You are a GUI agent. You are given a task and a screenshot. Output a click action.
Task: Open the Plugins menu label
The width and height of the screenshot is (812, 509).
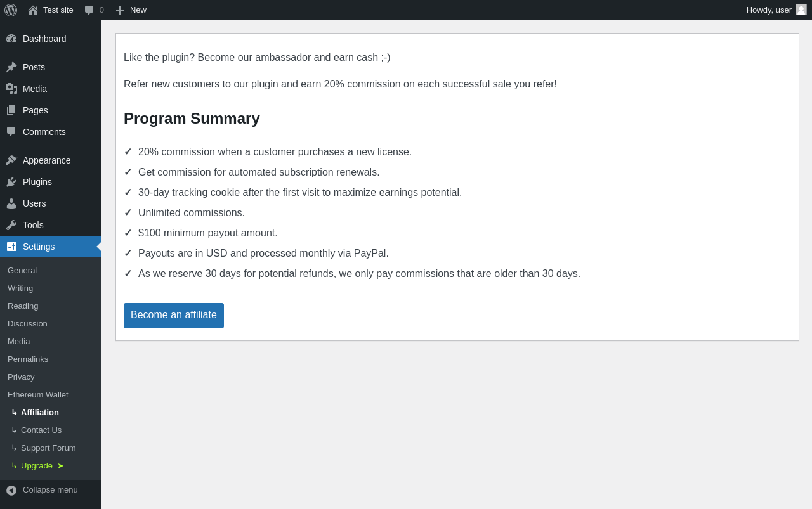point(37,182)
